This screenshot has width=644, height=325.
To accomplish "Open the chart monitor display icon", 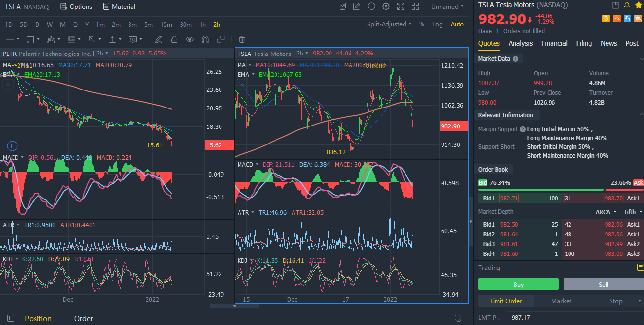I will click(x=342, y=6).
